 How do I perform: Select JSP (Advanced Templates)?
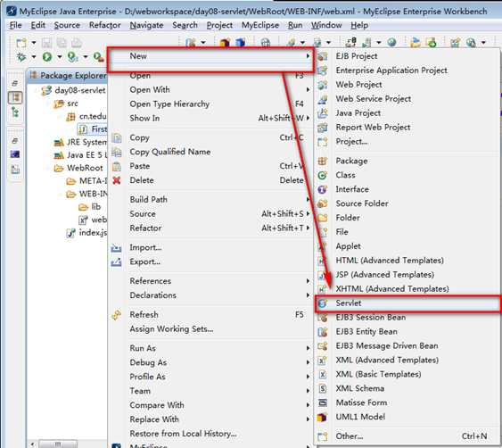point(407,275)
